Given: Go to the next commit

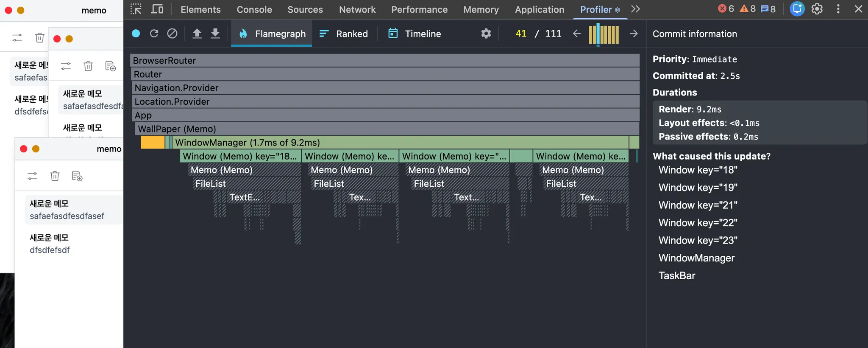Looking at the screenshot, I should click(x=634, y=34).
